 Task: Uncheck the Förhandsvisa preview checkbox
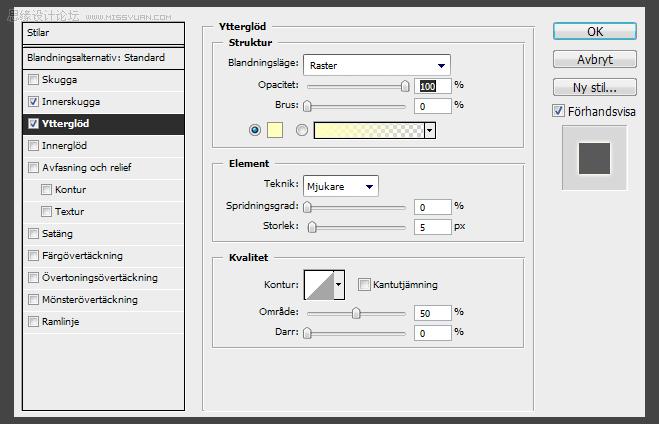[x=558, y=111]
